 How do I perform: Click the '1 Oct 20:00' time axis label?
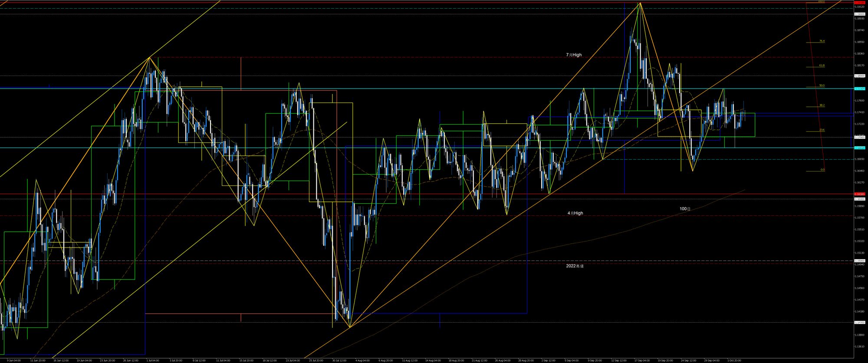tap(734, 360)
